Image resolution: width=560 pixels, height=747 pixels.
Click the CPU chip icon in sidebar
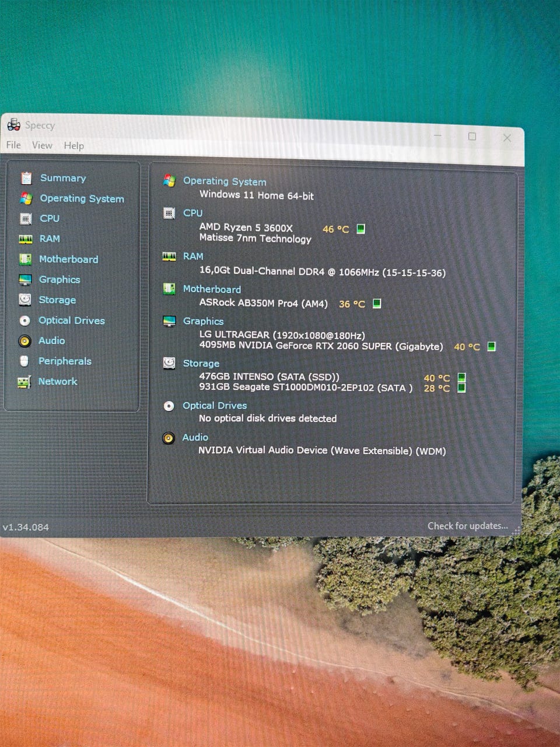point(25,219)
